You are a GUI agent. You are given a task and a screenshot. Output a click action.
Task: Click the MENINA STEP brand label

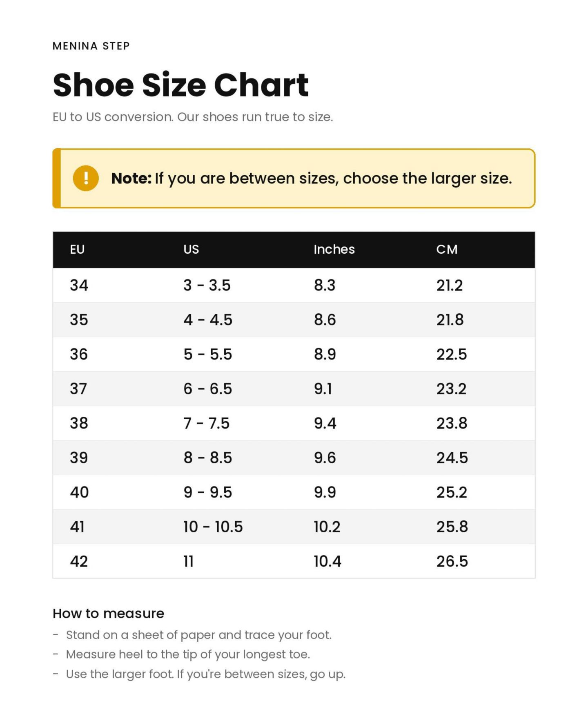(x=91, y=46)
